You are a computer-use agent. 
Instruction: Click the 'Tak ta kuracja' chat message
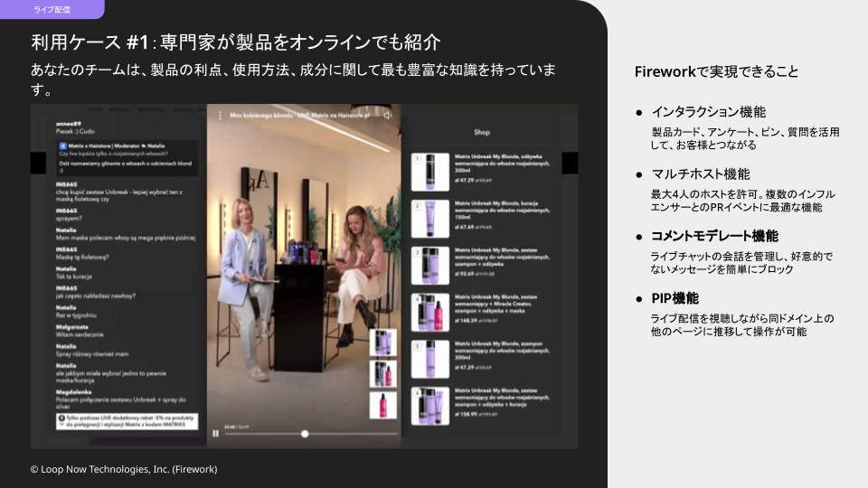[73, 277]
